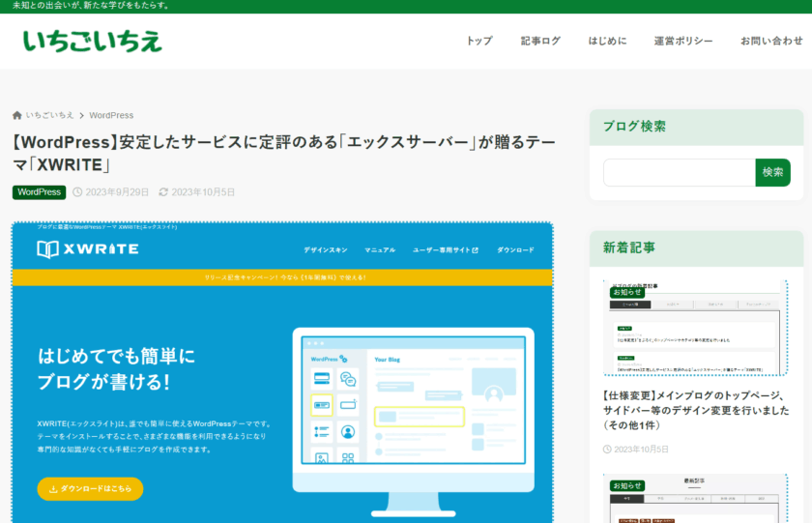Click the monitor illustration in the XWRITE image
The height and width of the screenshot is (523, 812).
click(x=414, y=422)
